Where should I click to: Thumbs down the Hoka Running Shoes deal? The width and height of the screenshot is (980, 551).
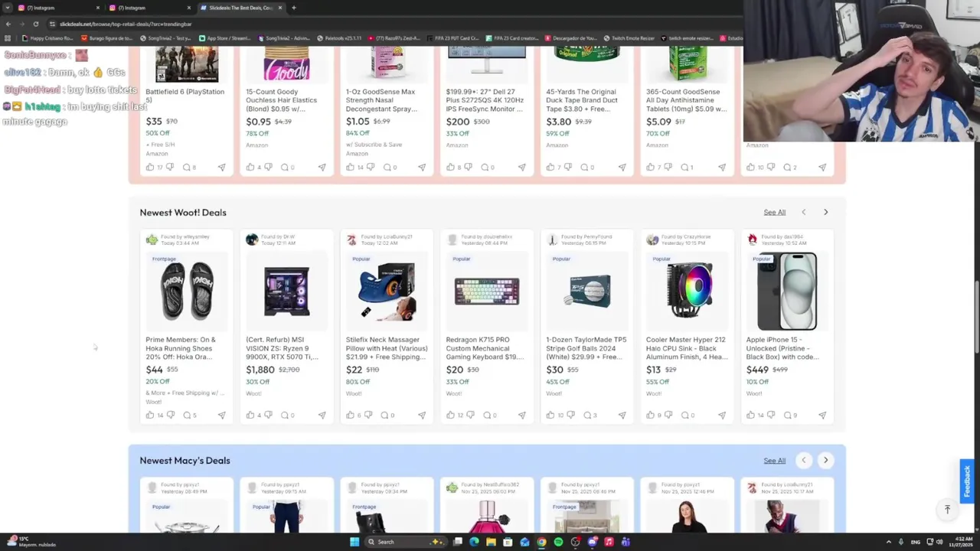coord(169,415)
